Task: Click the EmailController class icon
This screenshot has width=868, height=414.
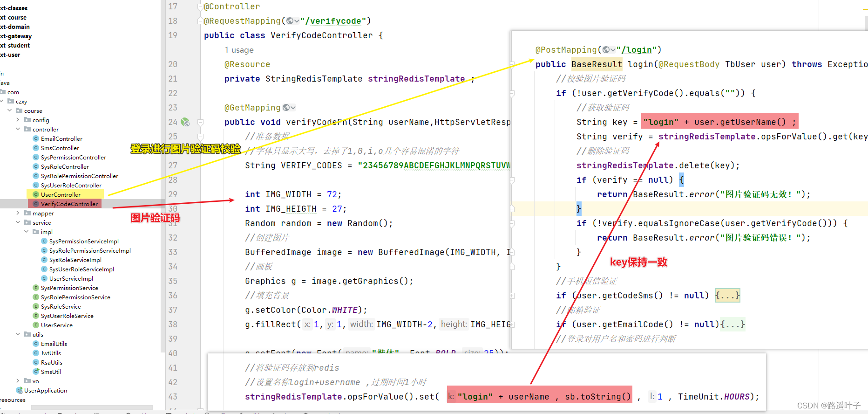Action: pyautogui.click(x=36, y=138)
